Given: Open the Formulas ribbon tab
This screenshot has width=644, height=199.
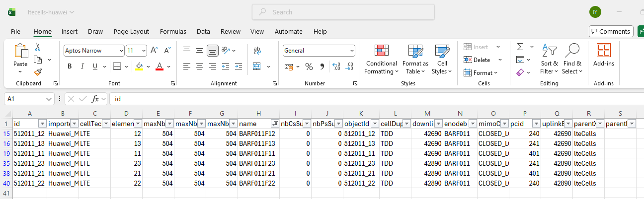Looking at the screenshot, I should pos(173,31).
